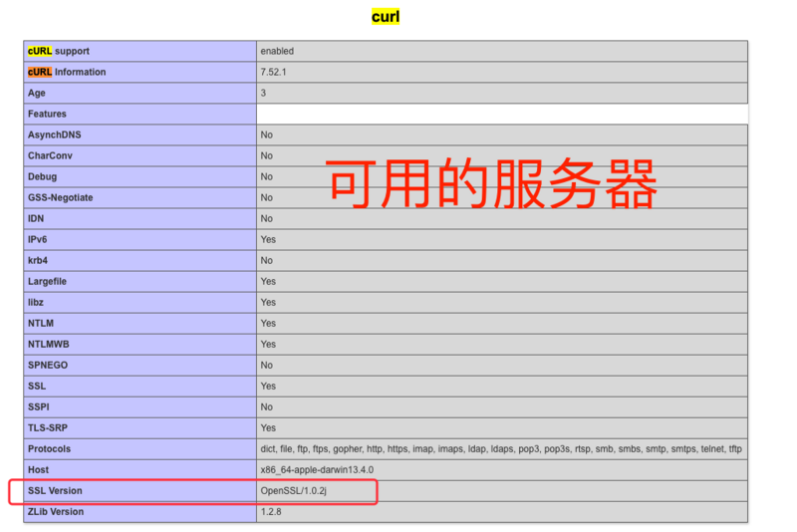Select the 'Host' row label

[39, 470]
